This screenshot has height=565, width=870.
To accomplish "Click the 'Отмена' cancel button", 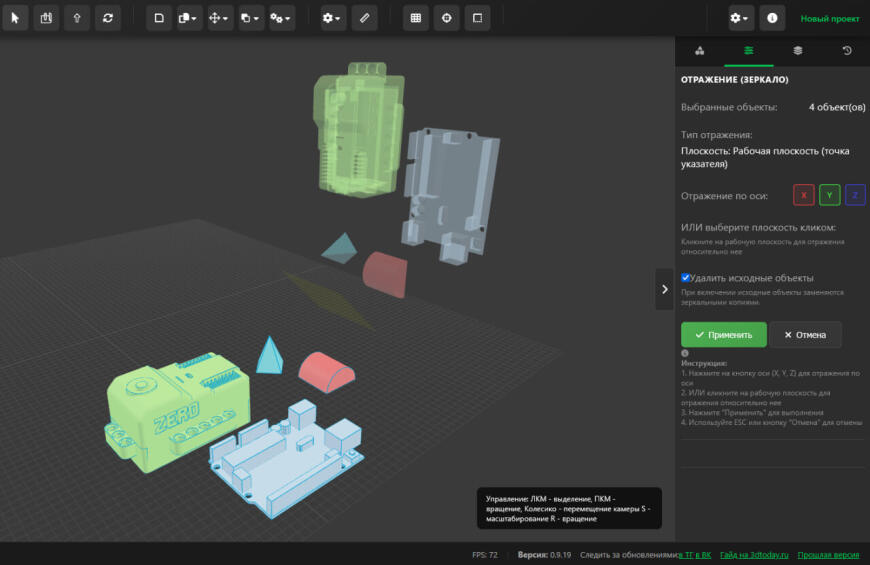I will click(805, 335).
